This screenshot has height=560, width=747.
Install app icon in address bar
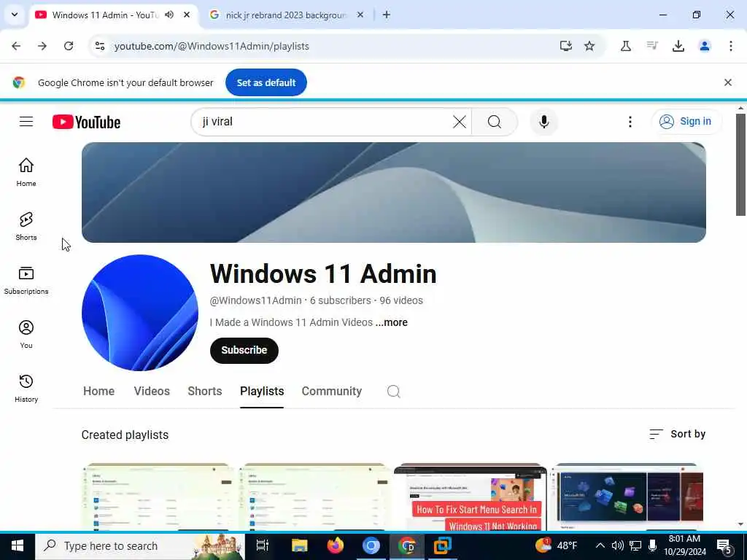[565, 46]
